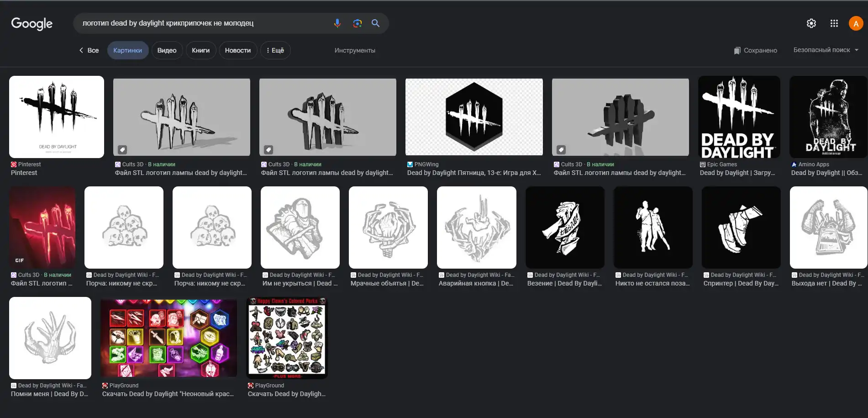Click 'Скачать Dead by Daylight "Неоновый крас...' title
The width and height of the screenshot is (868, 418).
coord(168,394)
